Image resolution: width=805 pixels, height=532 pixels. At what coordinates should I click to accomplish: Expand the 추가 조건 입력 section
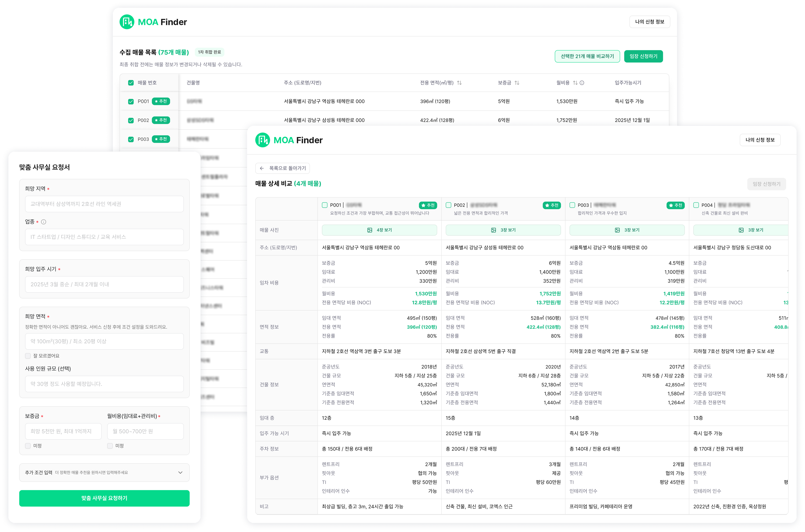(x=180, y=473)
